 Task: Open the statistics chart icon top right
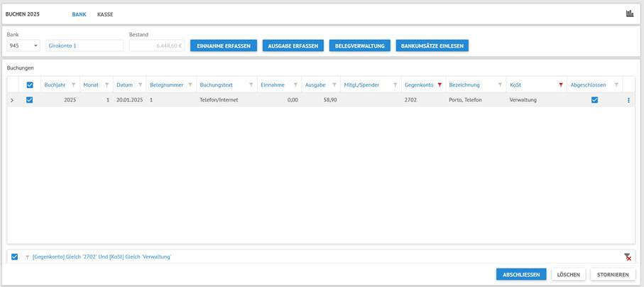[x=629, y=13]
